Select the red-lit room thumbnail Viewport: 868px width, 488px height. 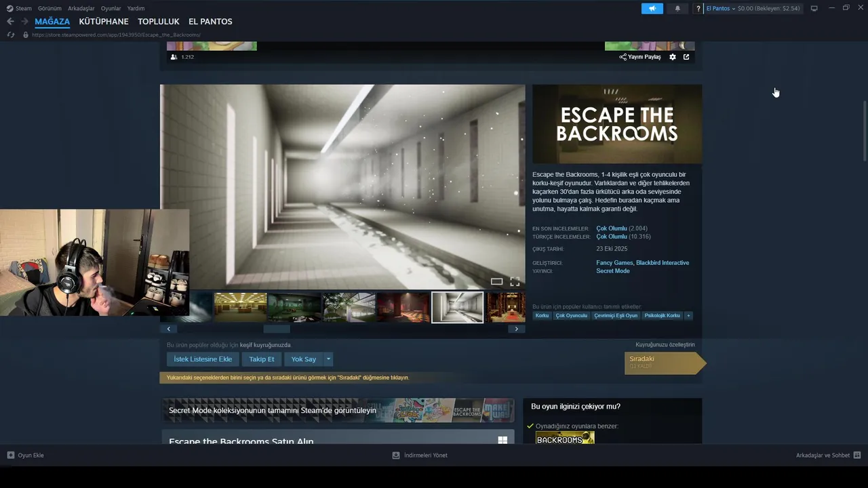403,307
